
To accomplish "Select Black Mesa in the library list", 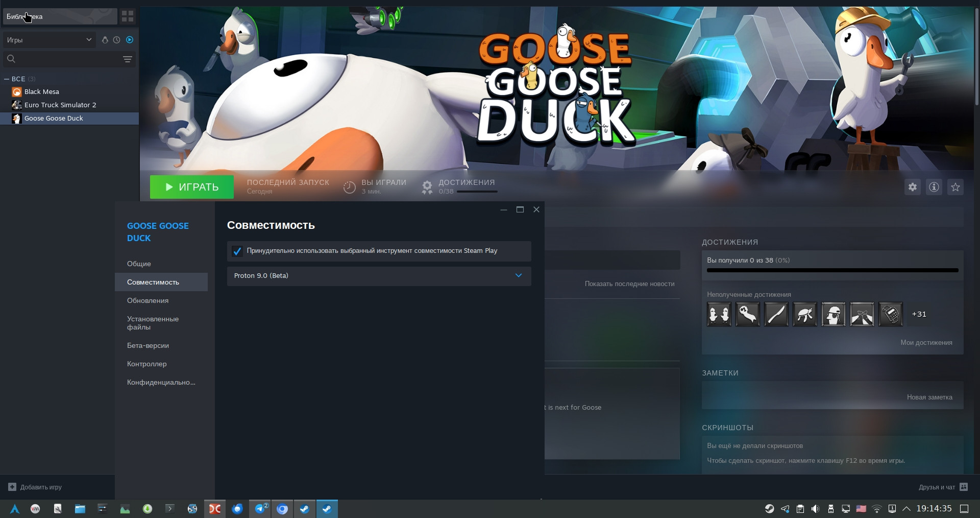I will (42, 92).
